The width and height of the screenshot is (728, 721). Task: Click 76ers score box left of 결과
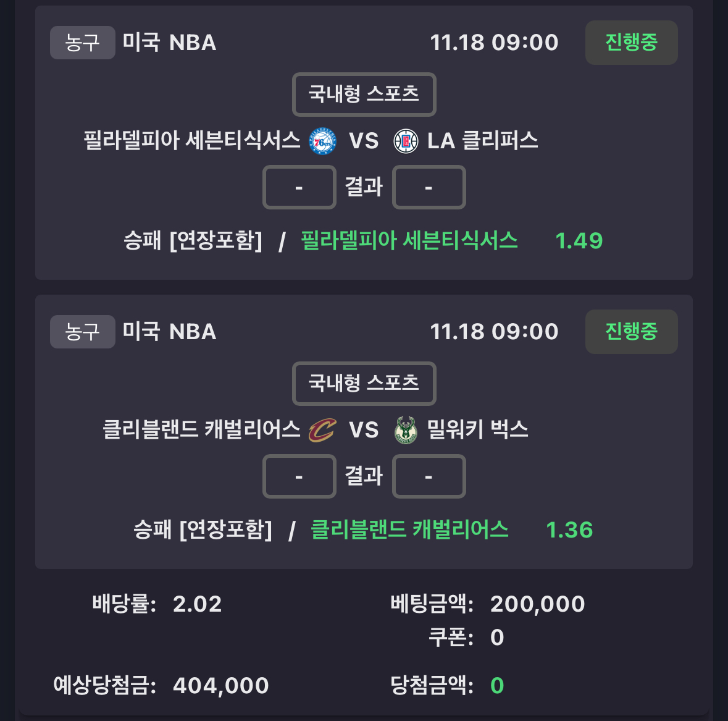pos(299,187)
